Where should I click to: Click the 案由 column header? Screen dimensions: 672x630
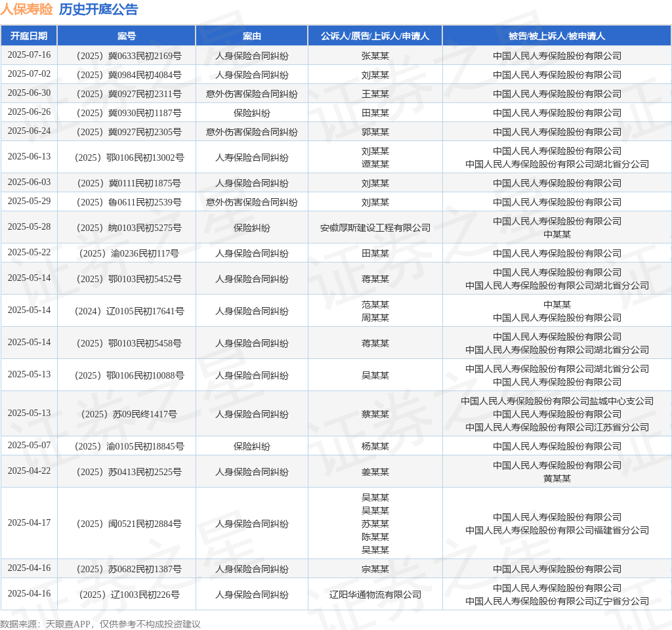[x=251, y=36]
